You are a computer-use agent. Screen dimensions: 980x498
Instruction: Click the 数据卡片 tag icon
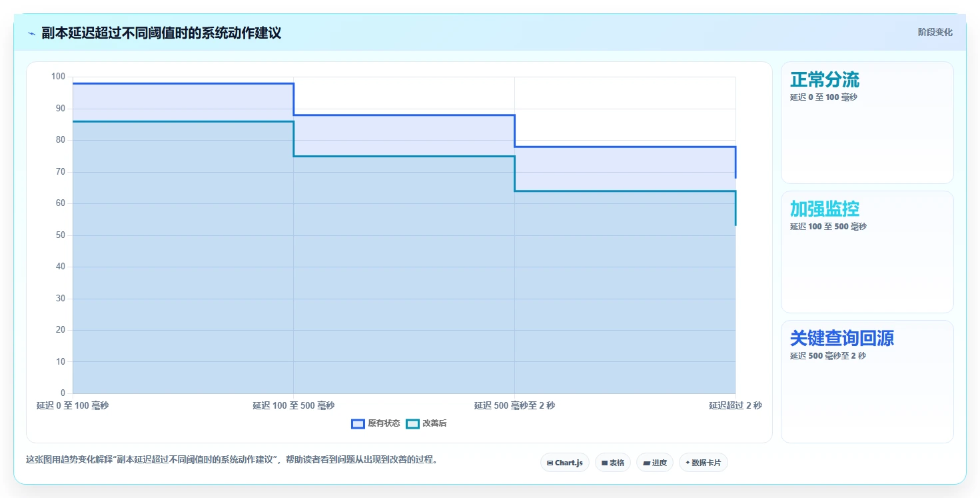point(688,463)
